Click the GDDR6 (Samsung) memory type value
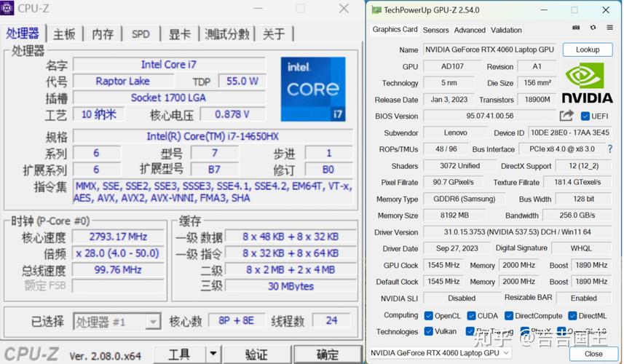The image size is (624, 364). point(465,199)
